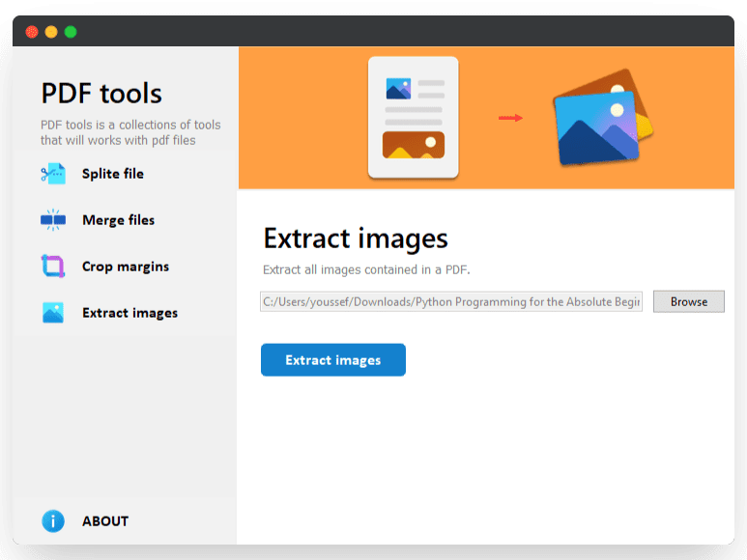Click the PDF tools title heading
This screenshot has height=560, width=747.
click(101, 94)
